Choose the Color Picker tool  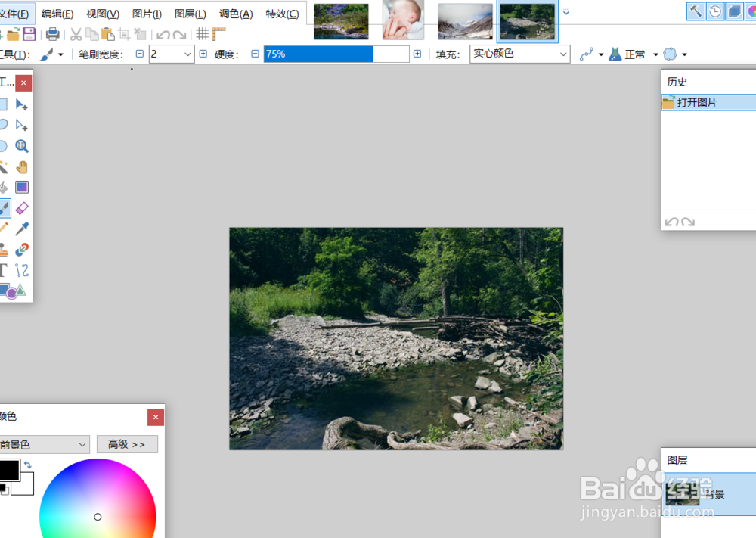click(x=22, y=229)
